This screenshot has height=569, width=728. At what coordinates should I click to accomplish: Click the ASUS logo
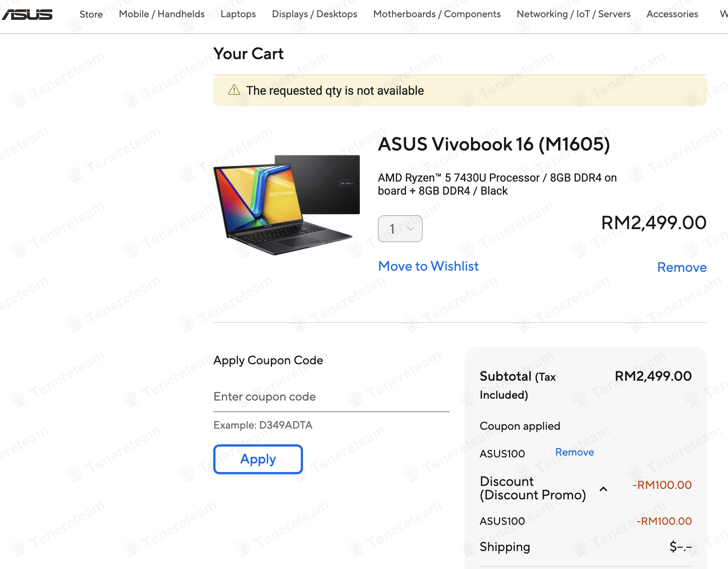[x=27, y=14]
